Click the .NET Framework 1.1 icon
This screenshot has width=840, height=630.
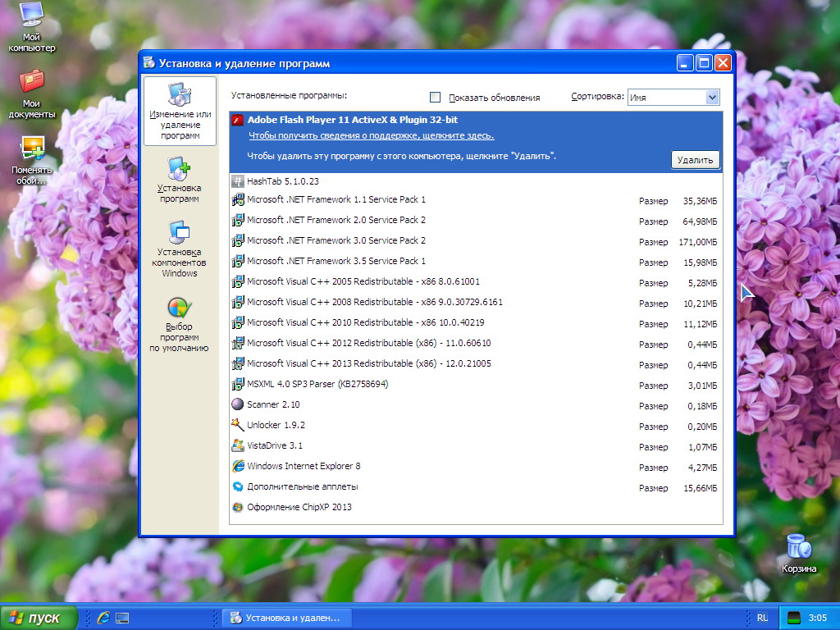pos(237,200)
